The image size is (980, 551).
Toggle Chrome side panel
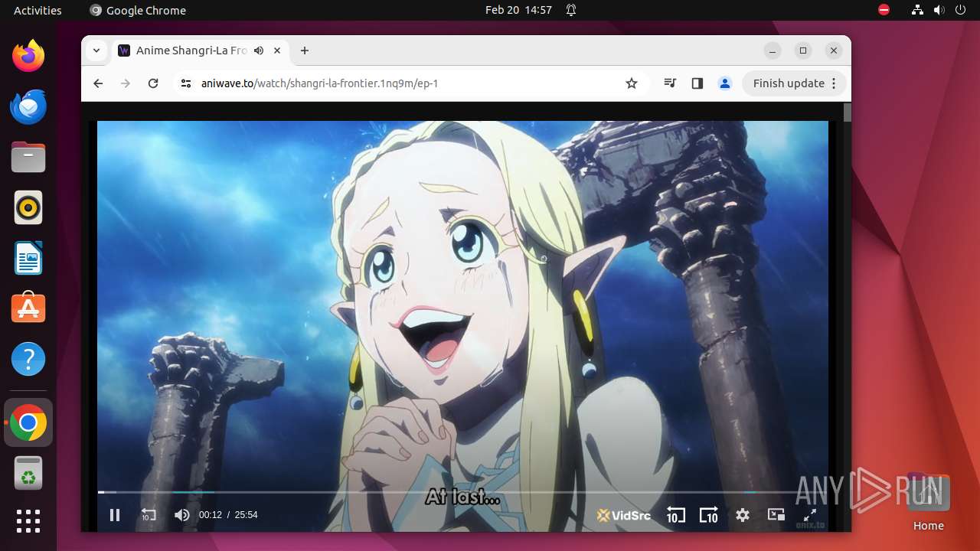[x=697, y=83]
